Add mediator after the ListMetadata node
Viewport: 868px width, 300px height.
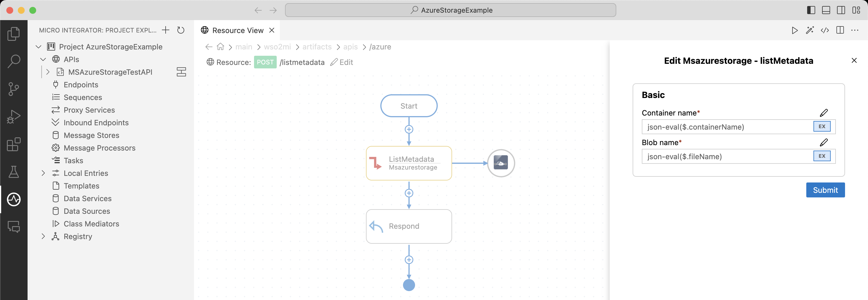tap(409, 193)
